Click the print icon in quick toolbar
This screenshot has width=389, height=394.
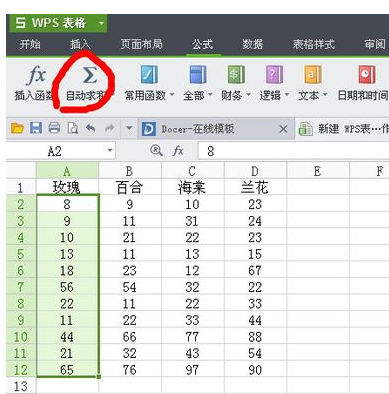tap(54, 128)
